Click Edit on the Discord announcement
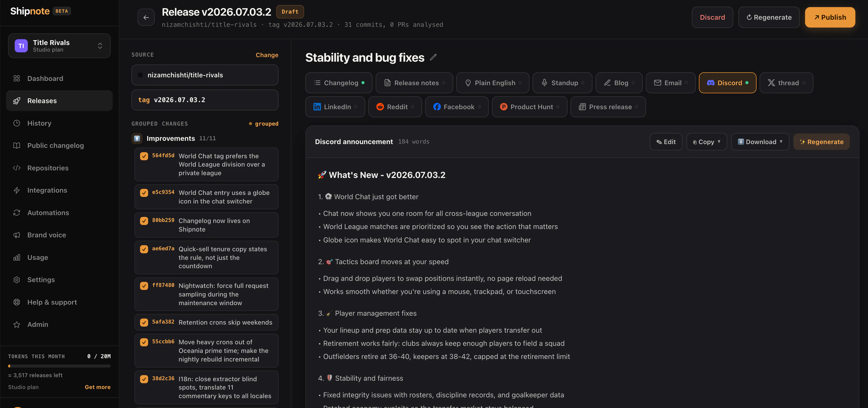 coord(666,142)
